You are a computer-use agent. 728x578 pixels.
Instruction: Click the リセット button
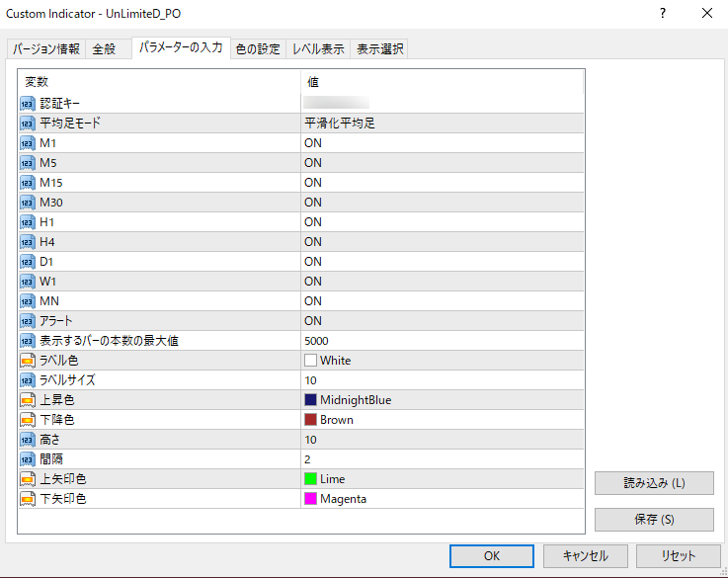[x=679, y=555]
